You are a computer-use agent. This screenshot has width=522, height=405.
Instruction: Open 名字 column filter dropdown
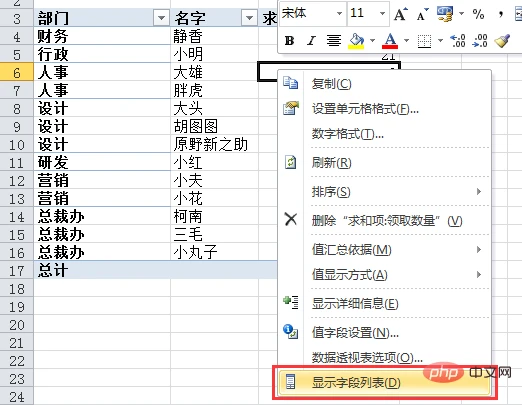click(249, 18)
